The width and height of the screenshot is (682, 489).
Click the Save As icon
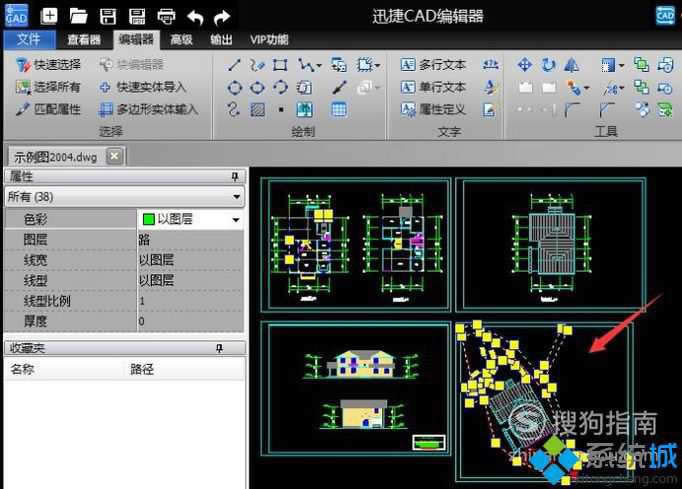tap(137, 17)
